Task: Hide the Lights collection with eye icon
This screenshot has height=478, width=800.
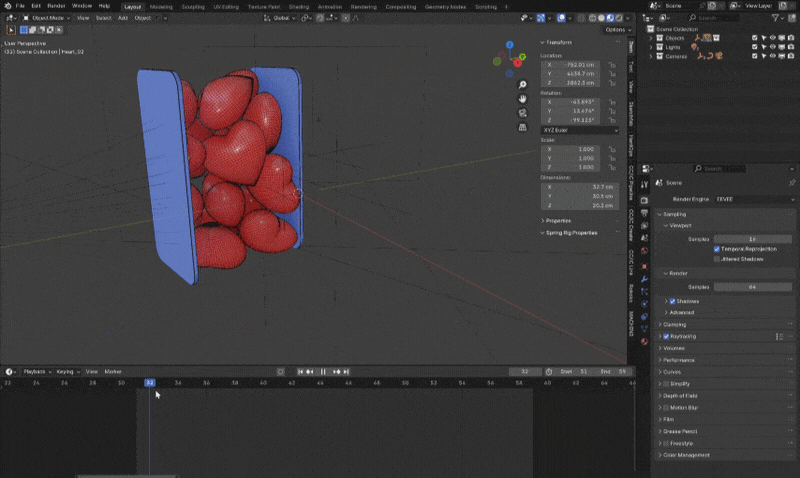Action: tap(773, 46)
